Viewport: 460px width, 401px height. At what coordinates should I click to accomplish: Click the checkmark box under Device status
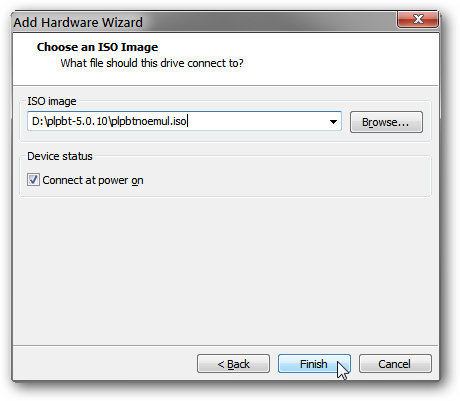tap(33, 180)
